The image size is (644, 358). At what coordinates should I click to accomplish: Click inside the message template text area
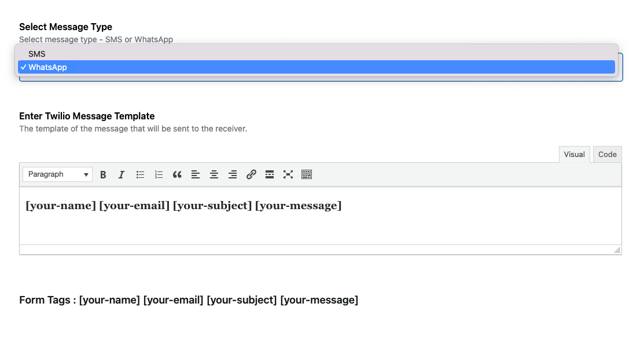[x=321, y=216]
